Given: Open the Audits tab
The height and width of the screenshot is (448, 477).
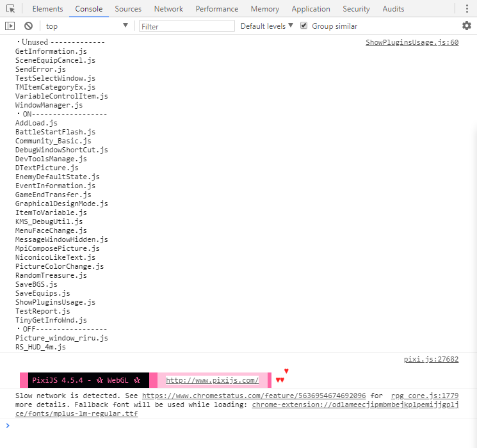Looking at the screenshot, I should coord(393,9).
